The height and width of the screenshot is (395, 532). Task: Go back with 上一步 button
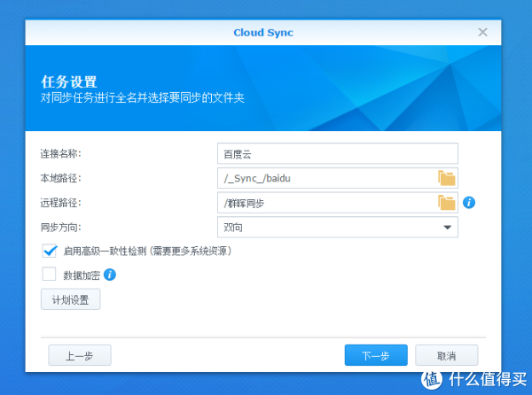[x=78, y=355]
